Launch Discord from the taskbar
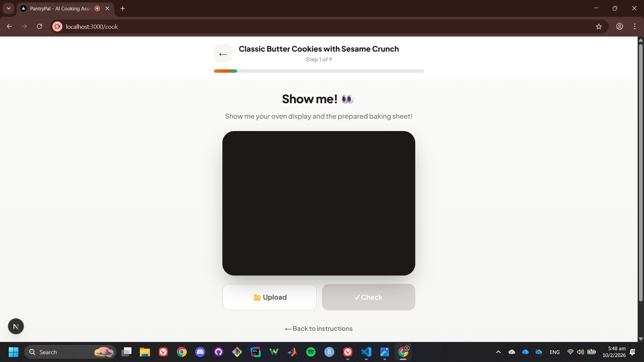The width and height of the screenshot is (644, 362). 200,352
